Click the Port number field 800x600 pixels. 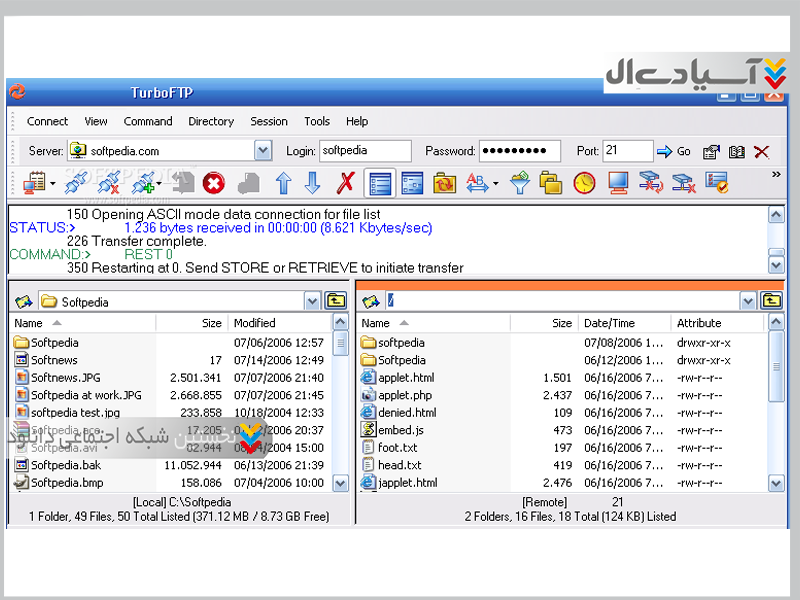click(x=627, y=151)
